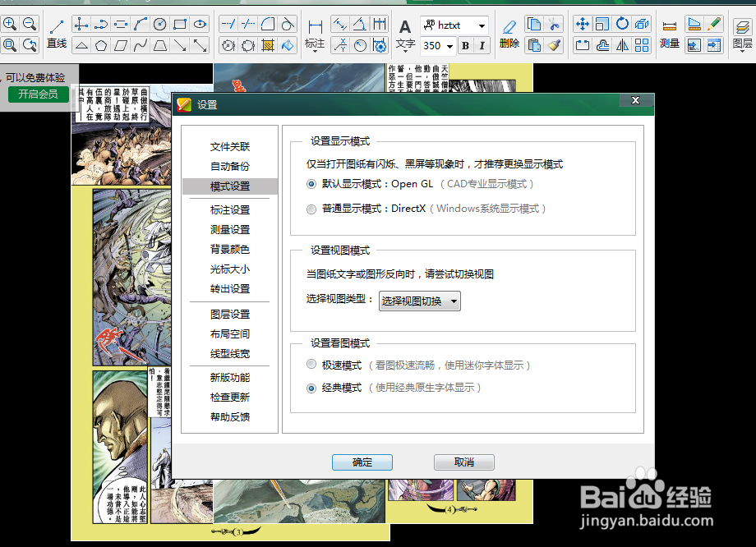Screen dimensions: 756x547
Task: Click the mirror tool icon
Action: (x=622, y=46)
